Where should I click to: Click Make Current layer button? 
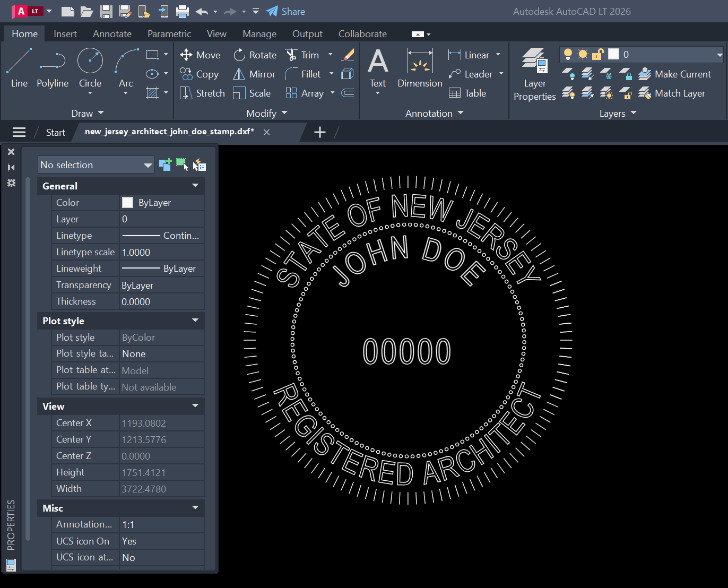(x=674, y=74)
